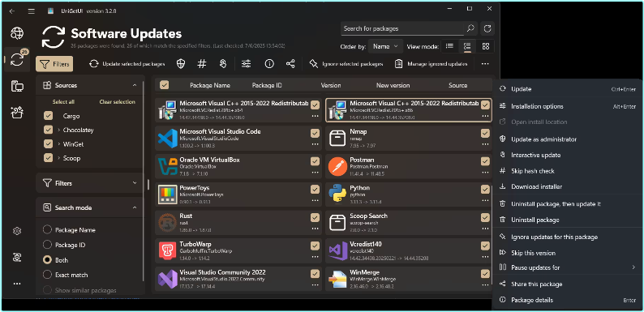Image resolution: width=644 pixels, height=312 pixels.
Task: Choose Skip this version in context menu
Action: tap(567, 253)
